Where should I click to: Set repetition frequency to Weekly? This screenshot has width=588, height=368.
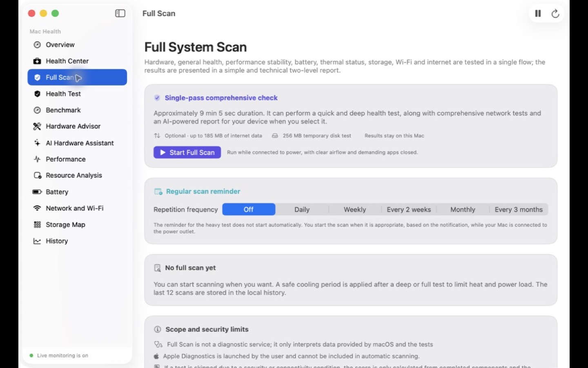[x=355, y=209]
